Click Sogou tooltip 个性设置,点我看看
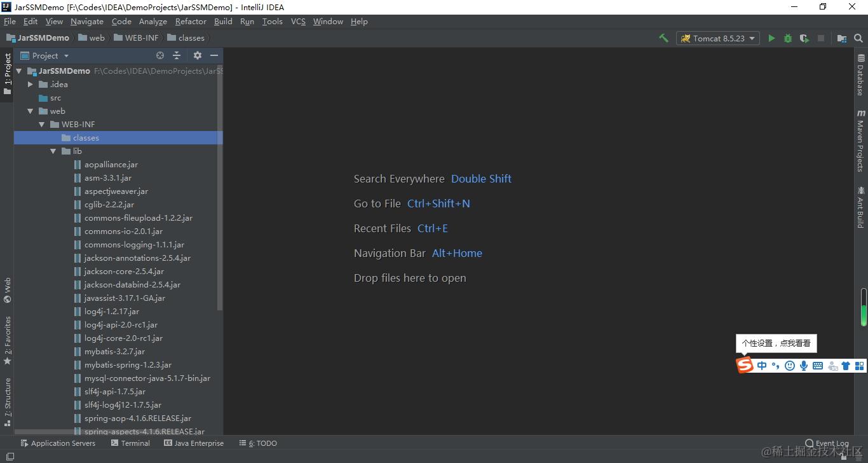The width and height of the screenshot is (868, 463). point(776,343)
